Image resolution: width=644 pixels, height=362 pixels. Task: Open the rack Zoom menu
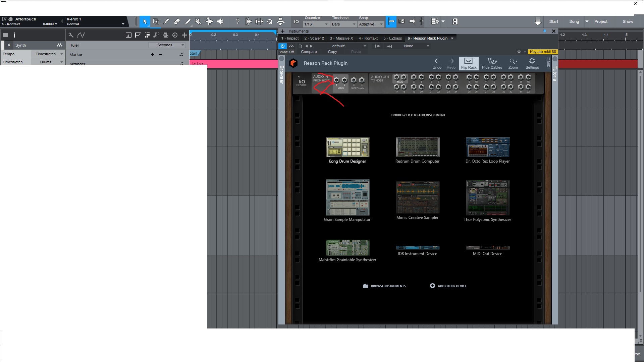[x=513, y=63]
